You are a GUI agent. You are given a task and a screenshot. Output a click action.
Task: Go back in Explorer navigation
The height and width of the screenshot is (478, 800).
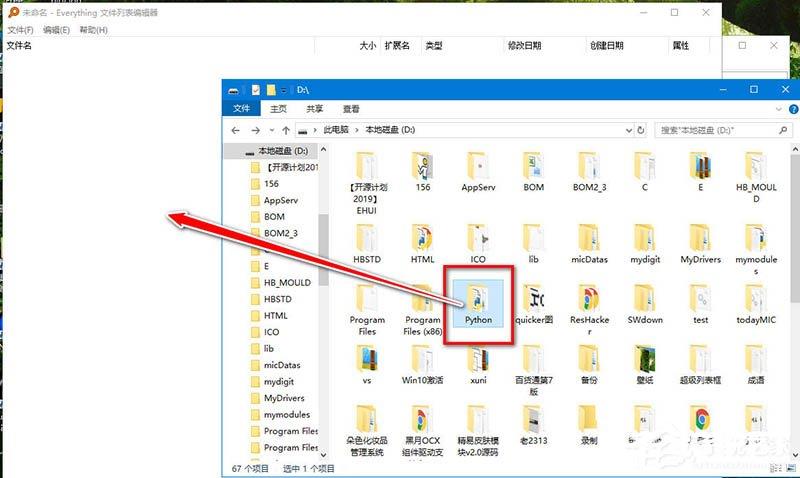tap(235, 131)
